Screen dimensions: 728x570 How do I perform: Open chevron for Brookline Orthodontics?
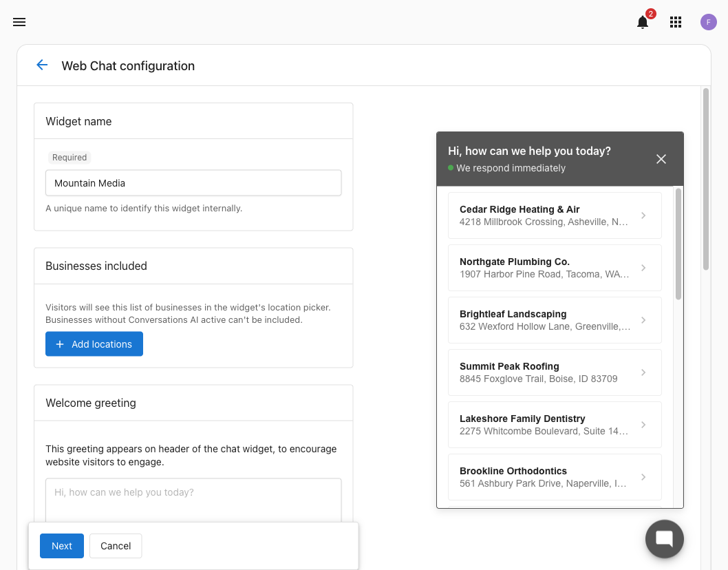click(643, 477)
